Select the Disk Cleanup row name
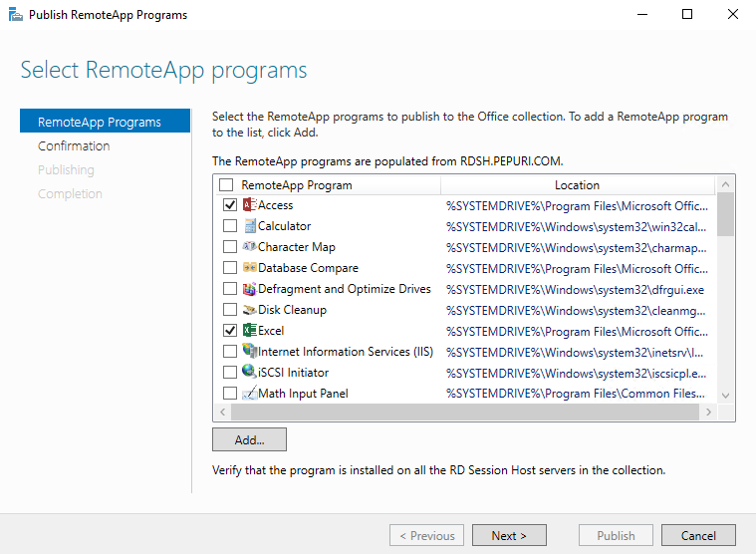Screen dimensions: 756x554 (x=292, y=310)
